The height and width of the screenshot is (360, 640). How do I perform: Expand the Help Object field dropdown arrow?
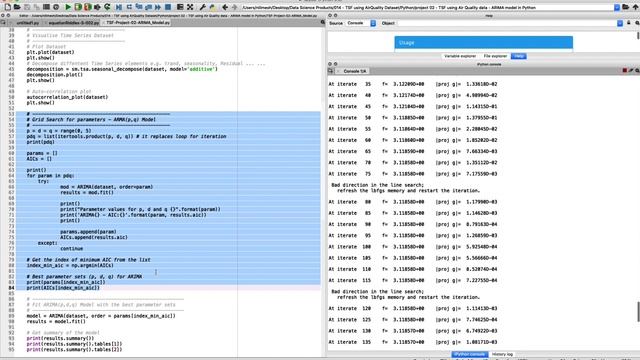[620, 23]
